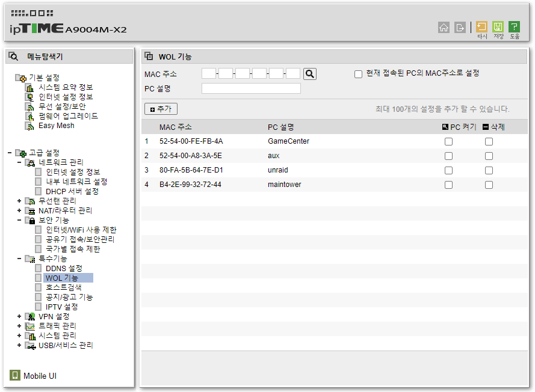
Task: Click the 특수기능 folder icon
Action: [30, 259]
